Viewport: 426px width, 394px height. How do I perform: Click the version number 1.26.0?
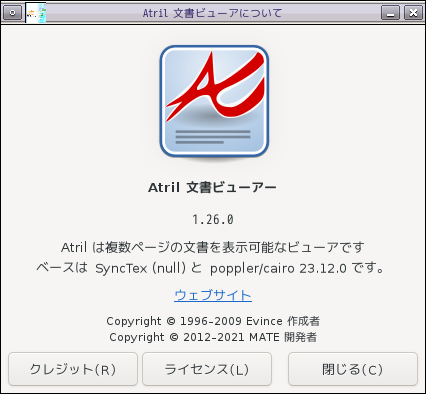213,220
